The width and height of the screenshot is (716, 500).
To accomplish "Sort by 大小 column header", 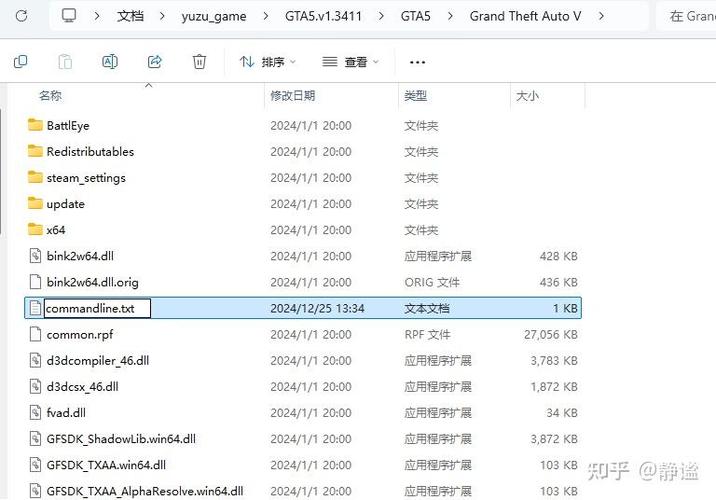I will pos(527,96).
